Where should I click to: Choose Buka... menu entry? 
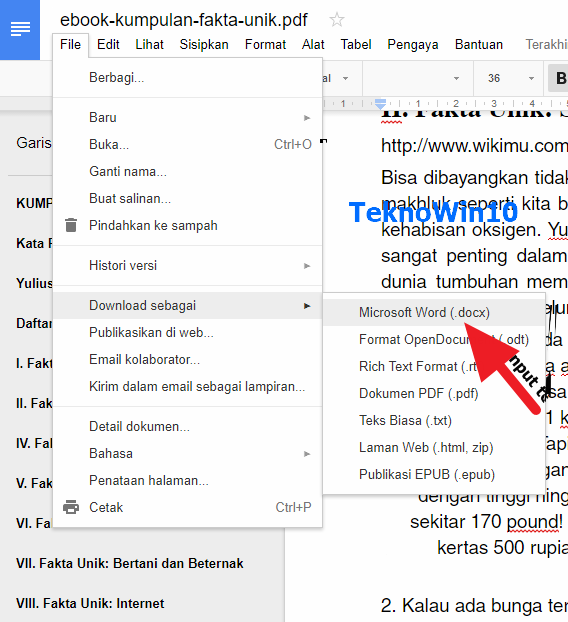[x=187, y=144]
